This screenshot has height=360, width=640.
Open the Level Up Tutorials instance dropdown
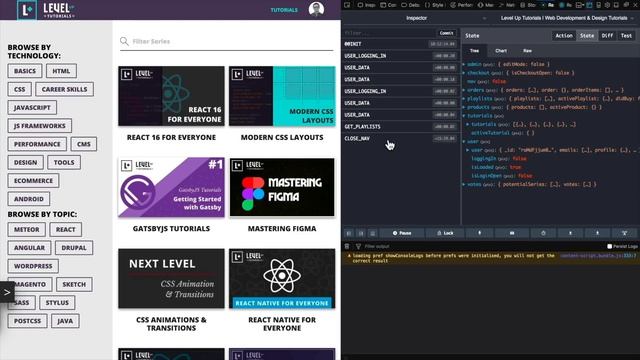coord(565,18)
